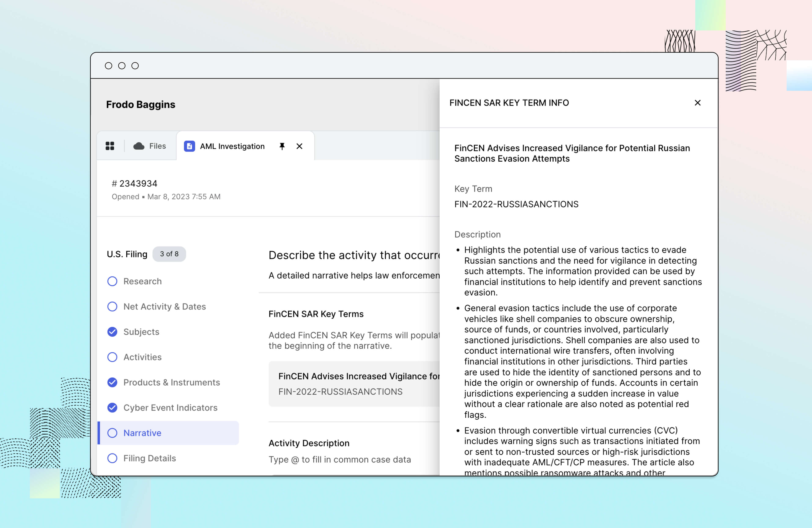This screenshot has height=528, width=812.
Task: Click the Subjects completed checkmark
Action: pos(112,332)
